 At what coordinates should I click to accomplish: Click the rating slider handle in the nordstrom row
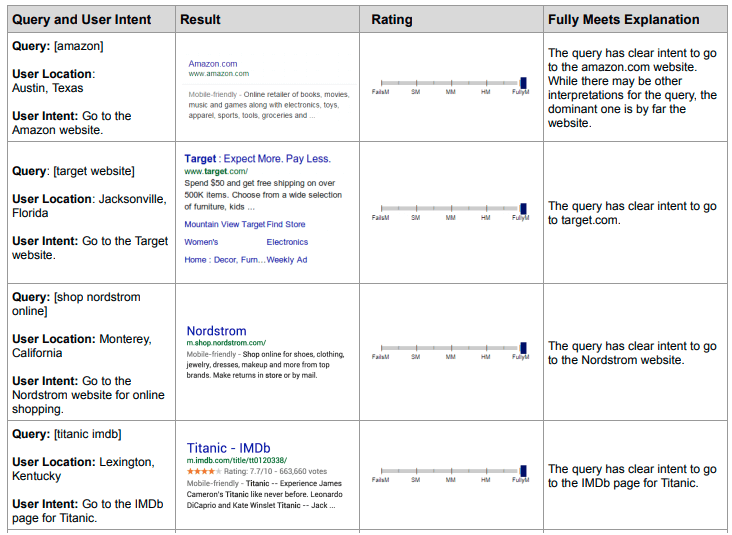(x=523, y=347)
